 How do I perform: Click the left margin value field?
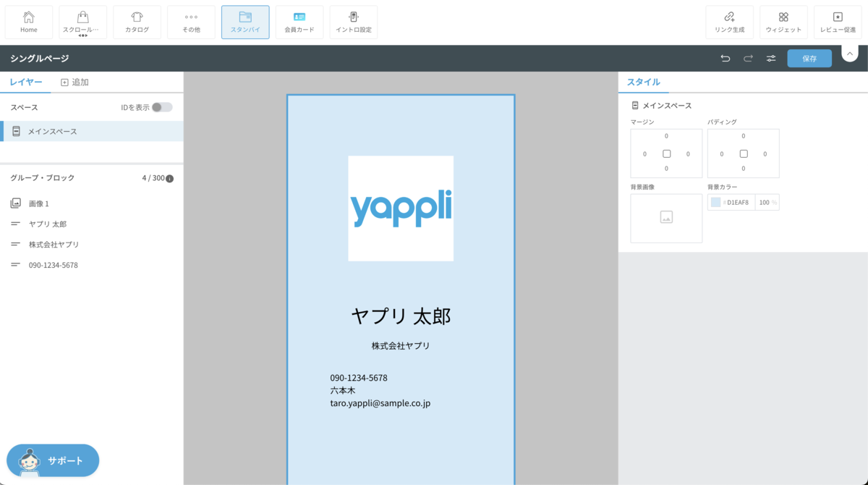[644, 154]
